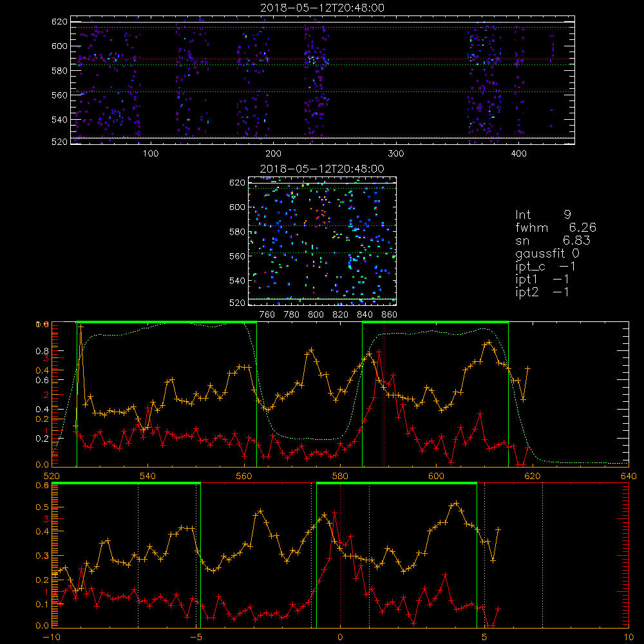Click the top plot title 2018-05-12T20:48:00

point(322,8)
